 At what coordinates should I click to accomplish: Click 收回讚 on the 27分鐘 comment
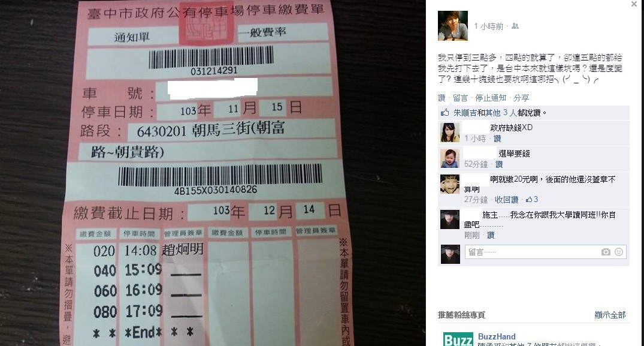point(506,199)
